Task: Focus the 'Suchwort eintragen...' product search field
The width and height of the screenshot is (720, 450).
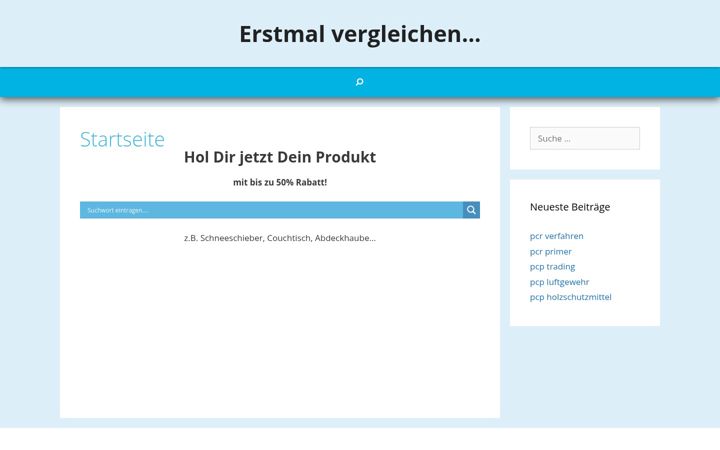Action: tap(271, 210)
